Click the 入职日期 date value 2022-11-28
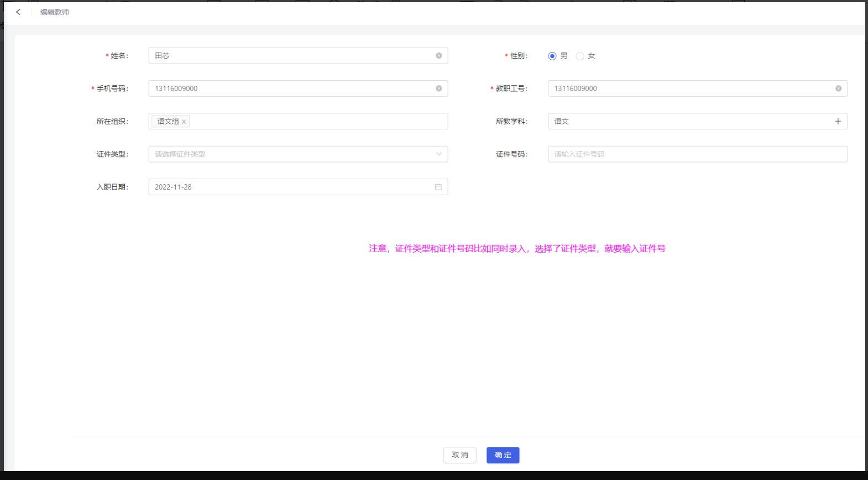 click(x=174, y=187)
